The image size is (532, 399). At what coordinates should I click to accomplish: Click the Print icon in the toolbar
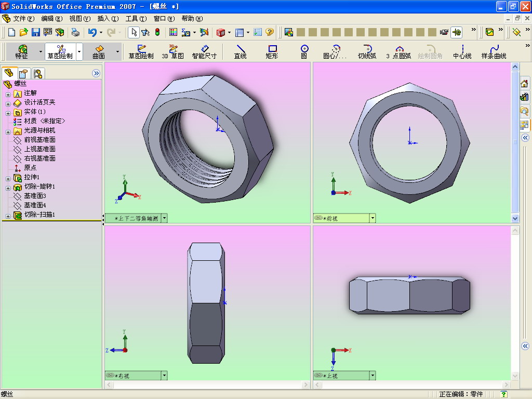pos(75,32)
